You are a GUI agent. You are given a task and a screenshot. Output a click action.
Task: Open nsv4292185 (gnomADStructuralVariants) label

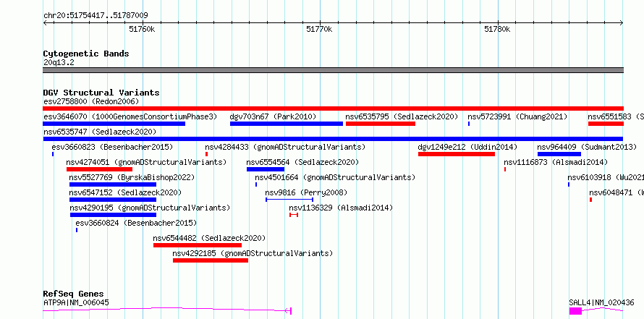[x=253, y=253]
